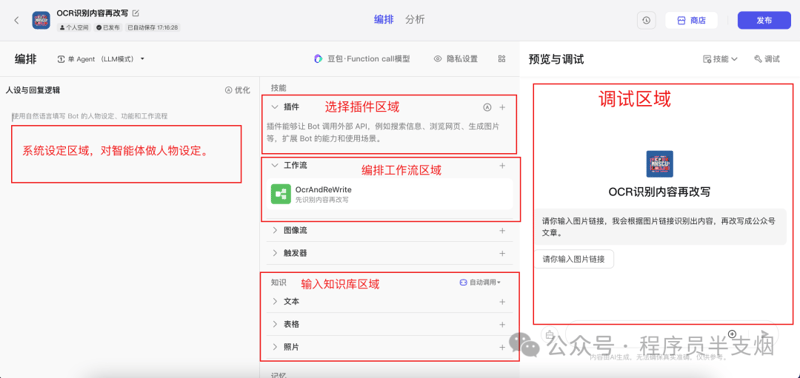Open the 商店 store button
The width and height of the screenshot is (800, 378).
(x=691, y=20)
